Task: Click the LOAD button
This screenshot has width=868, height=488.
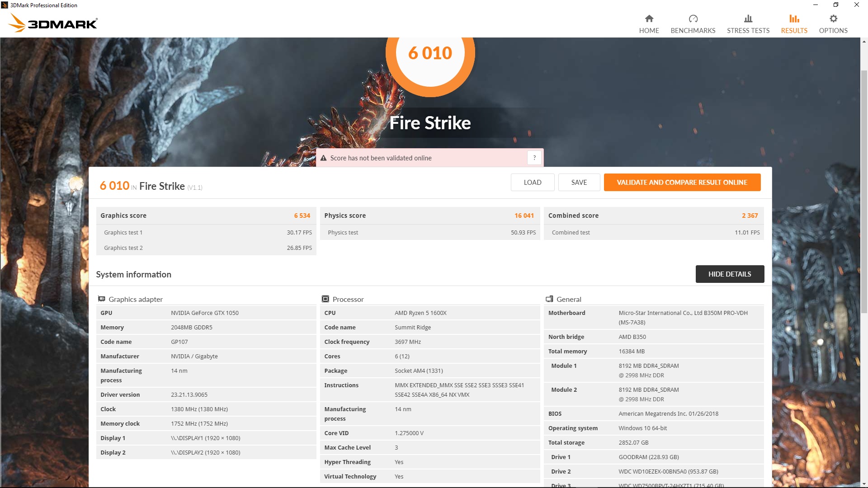Action: click(533, 183)
